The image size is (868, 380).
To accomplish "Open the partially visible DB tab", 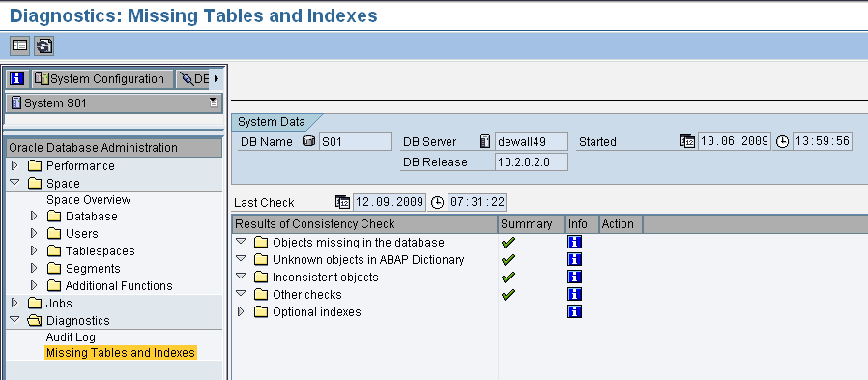I will pos(194,79).
